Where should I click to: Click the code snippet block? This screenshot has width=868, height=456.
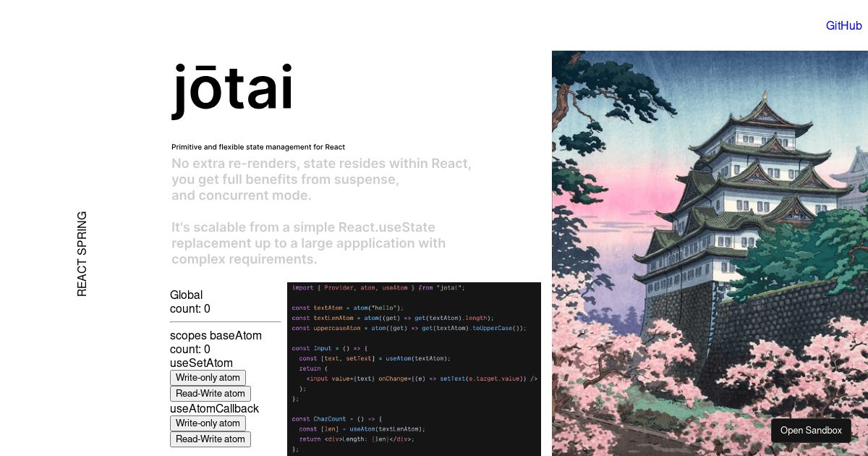coord(414,369)
